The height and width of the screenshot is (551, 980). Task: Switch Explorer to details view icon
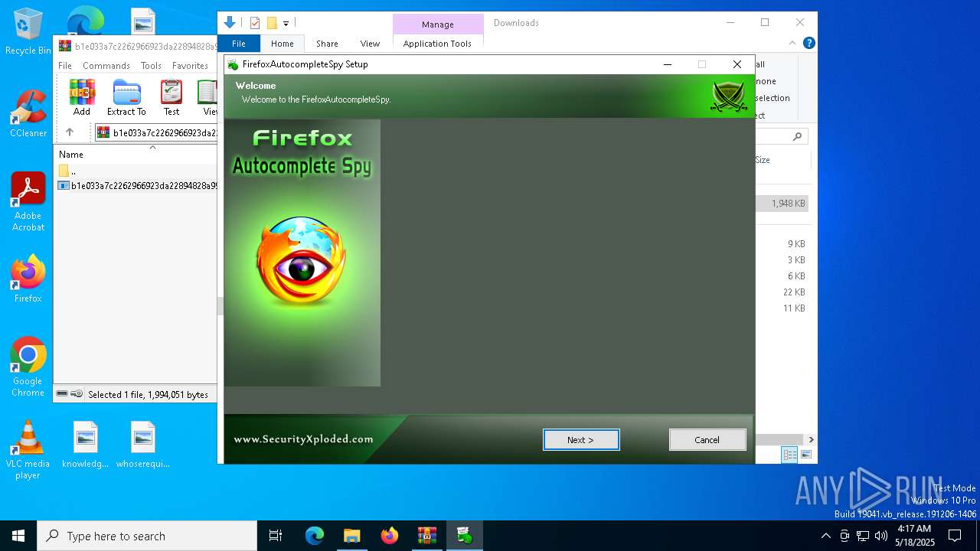(x=789, y=455)
